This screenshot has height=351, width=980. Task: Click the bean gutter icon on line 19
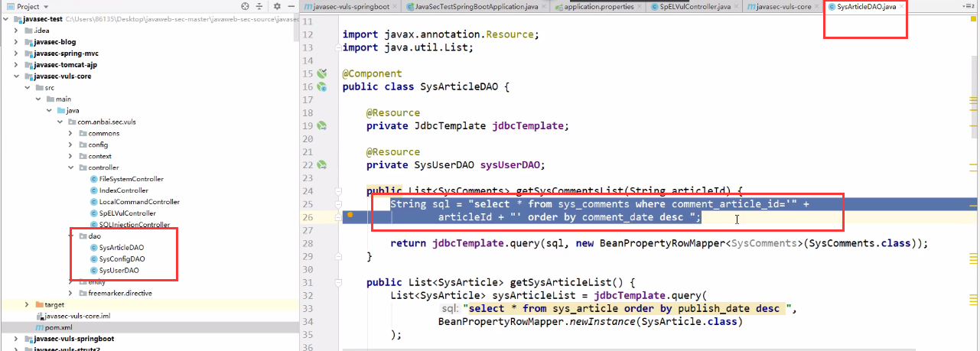coord(322,125)
